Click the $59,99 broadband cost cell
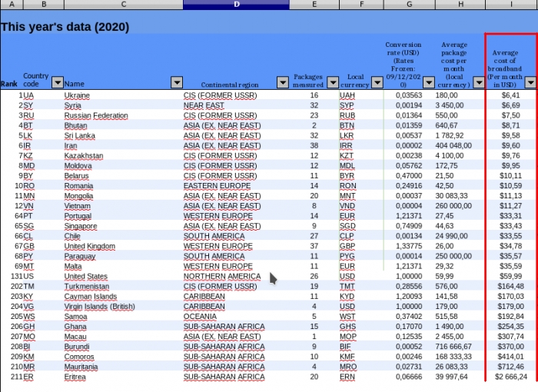 (x=511, y=277)
